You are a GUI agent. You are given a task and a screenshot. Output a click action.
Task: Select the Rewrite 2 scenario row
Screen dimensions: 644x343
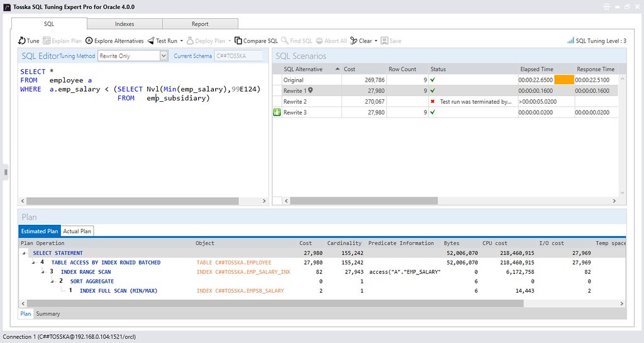445,101
